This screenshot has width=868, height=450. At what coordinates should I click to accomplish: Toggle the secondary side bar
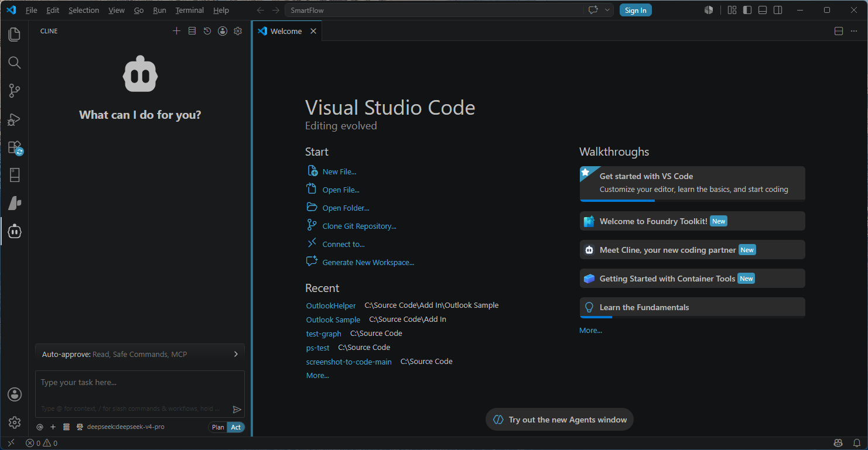pos(778,10)
